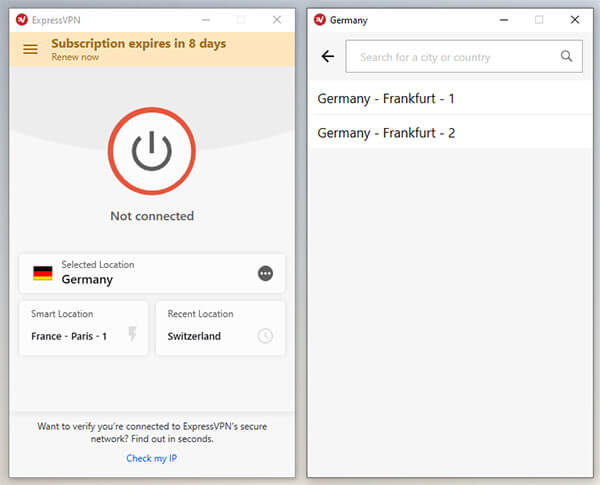Open the hamburger menu in ExpressVPN
The height and width of the screenshot is (485, 600).
(31, 49)
